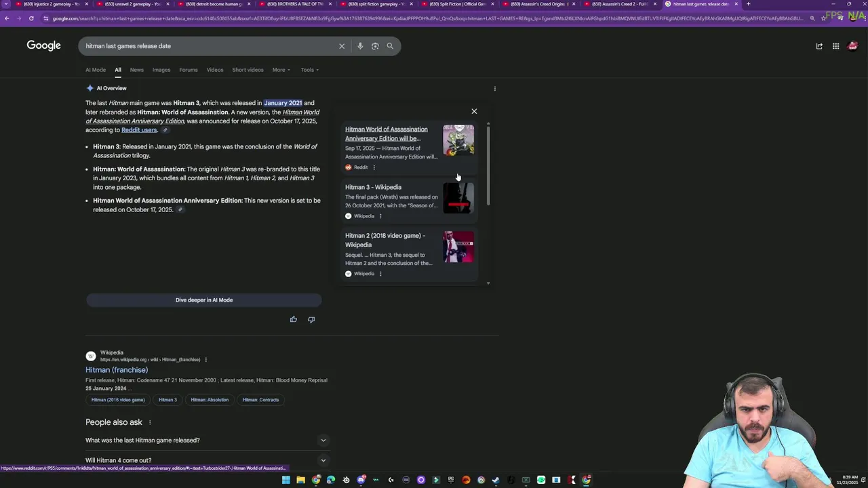Click the link icon after 'Reddit users'
The image size is (868, 488).
[x=165, y=130]
